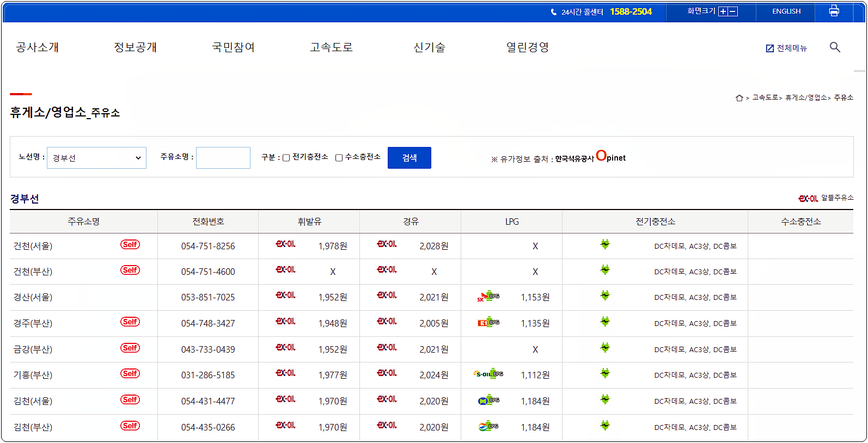Click 휴게소/영업소 breadcrumb link

(806, 98)
